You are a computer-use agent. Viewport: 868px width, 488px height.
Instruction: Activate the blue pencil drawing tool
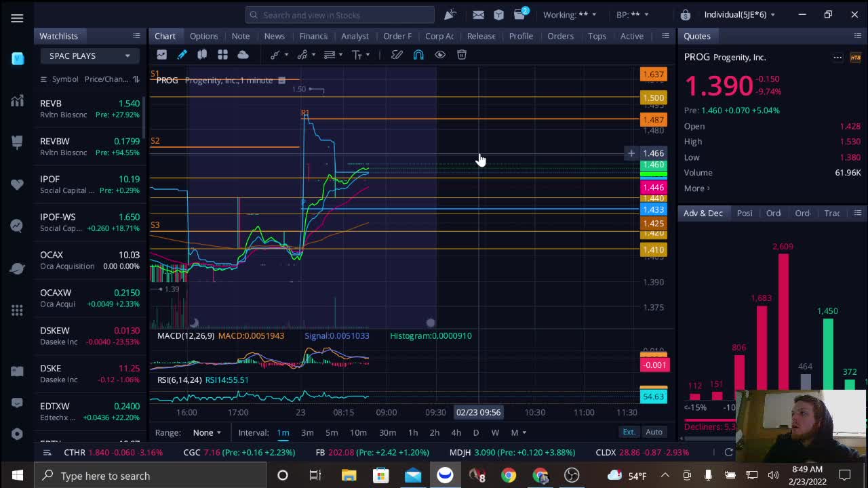[x=182, y=55]
